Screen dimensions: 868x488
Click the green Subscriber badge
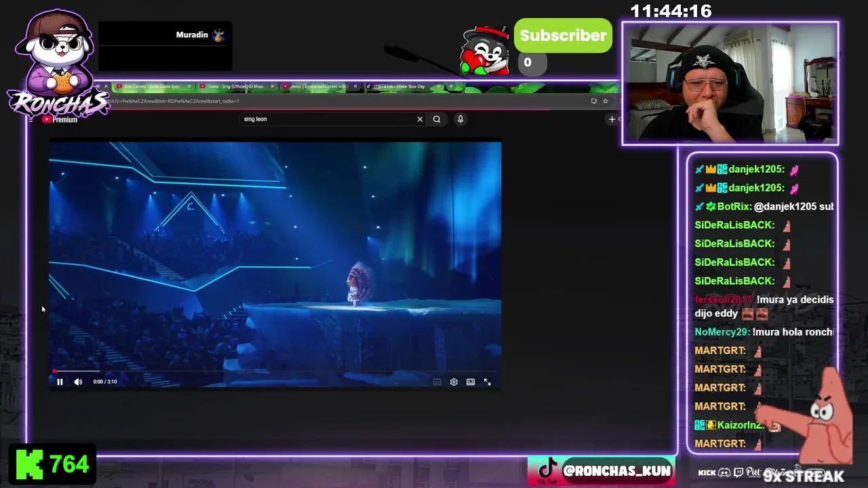pyautogui.click(x=563, y=36)
